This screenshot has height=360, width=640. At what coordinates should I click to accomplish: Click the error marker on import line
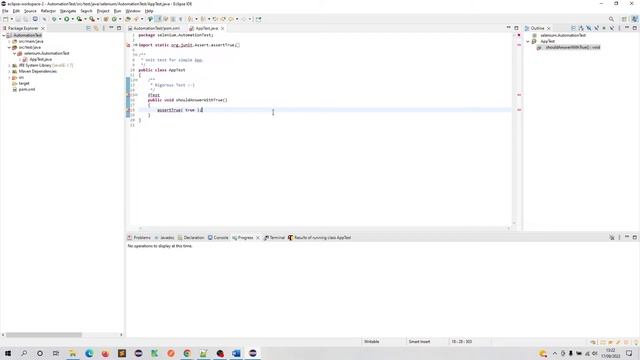click(128, 45)
